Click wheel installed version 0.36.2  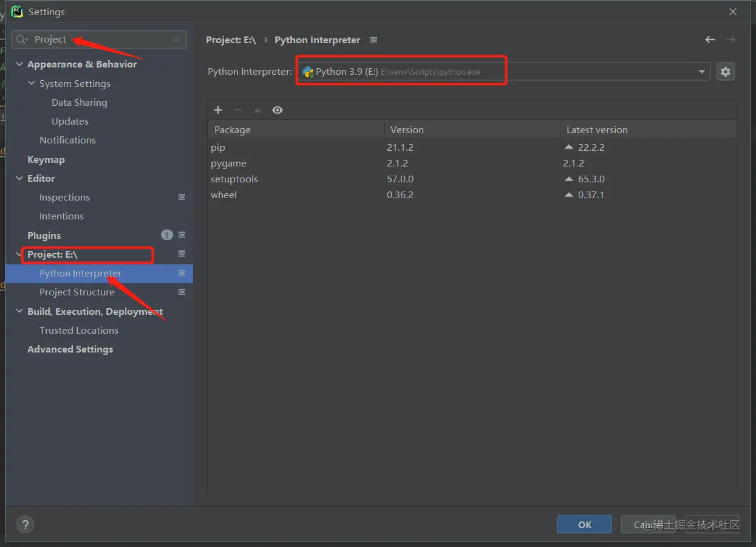pyautogui.click(x=400, y=194)
